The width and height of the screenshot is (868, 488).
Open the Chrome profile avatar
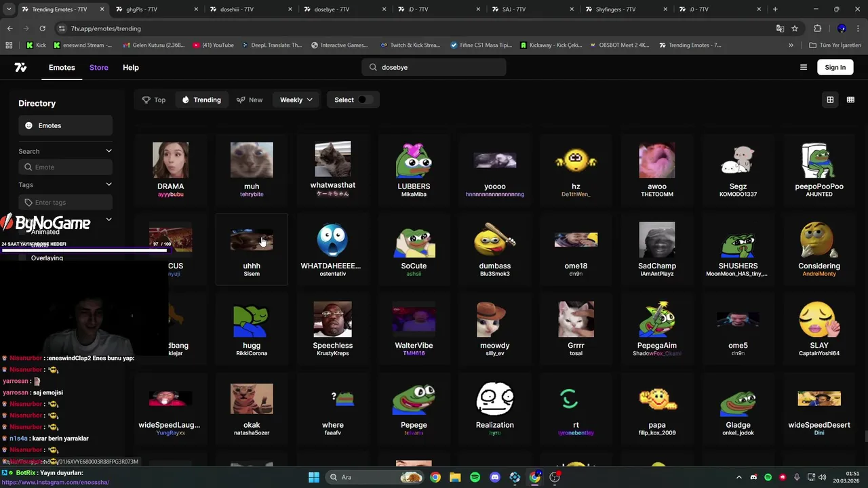(x=842, y=28)
